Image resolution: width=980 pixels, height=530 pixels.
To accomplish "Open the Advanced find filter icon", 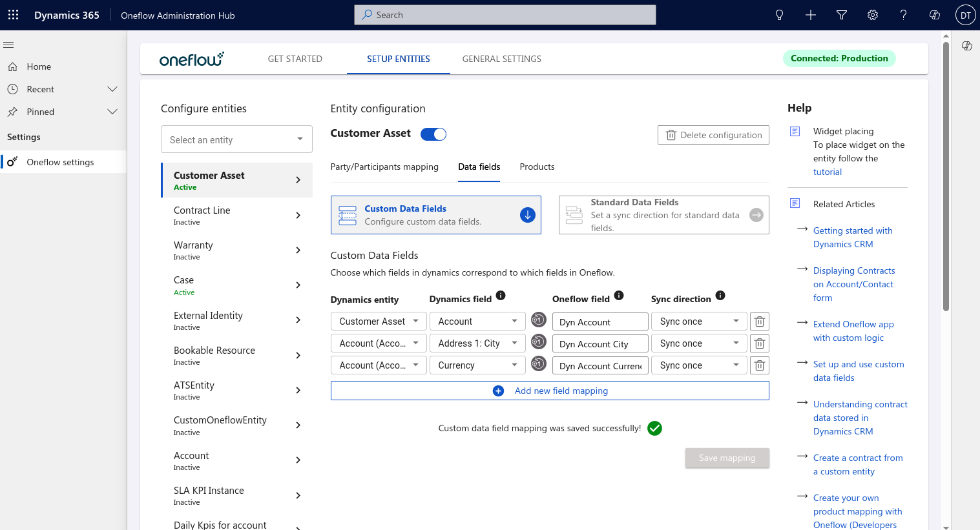I will point(842,15).
